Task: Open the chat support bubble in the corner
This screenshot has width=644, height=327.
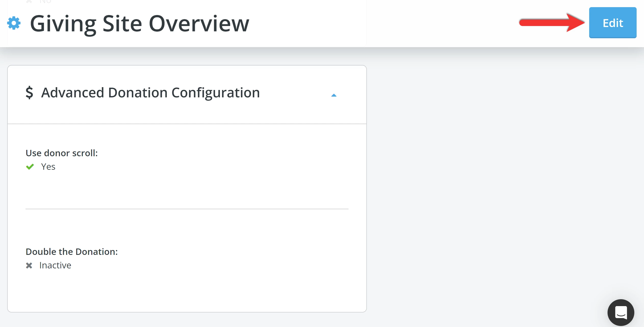Action: (621, 313)
